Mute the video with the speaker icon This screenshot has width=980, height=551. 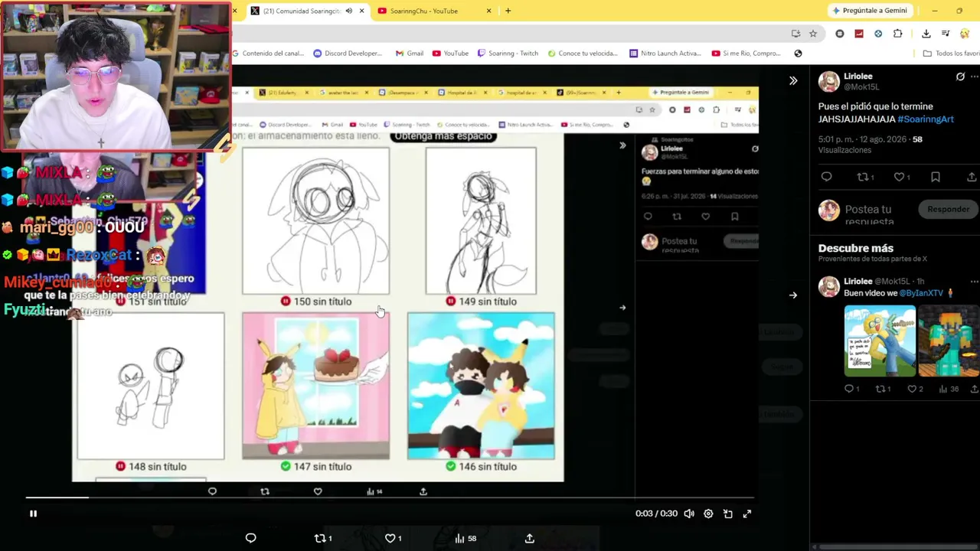pyautogui.click(x=689, y=514)
